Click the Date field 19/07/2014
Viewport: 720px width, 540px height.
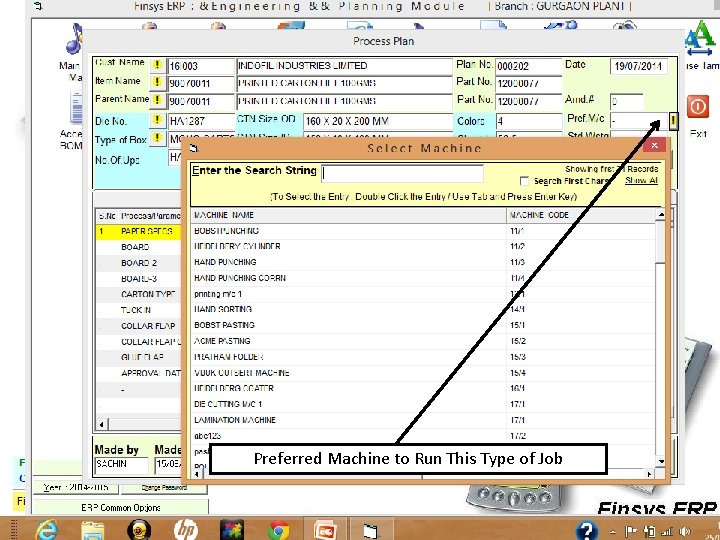pos(638,66)
